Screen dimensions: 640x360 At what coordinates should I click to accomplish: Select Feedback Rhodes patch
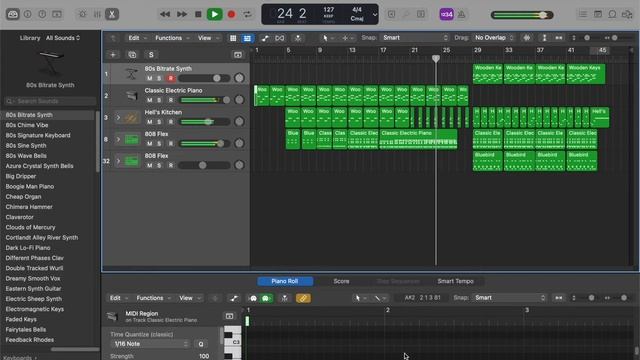(x=30, y=340)
